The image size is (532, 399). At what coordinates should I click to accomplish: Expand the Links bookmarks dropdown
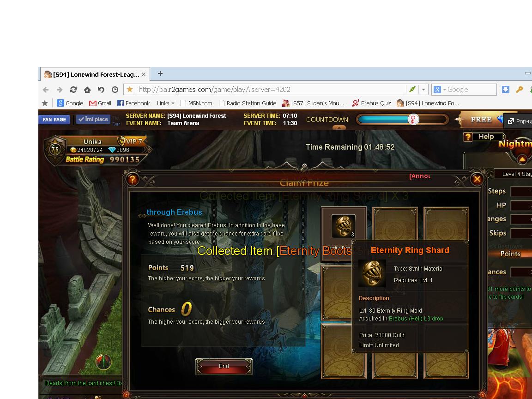(165, 103)
